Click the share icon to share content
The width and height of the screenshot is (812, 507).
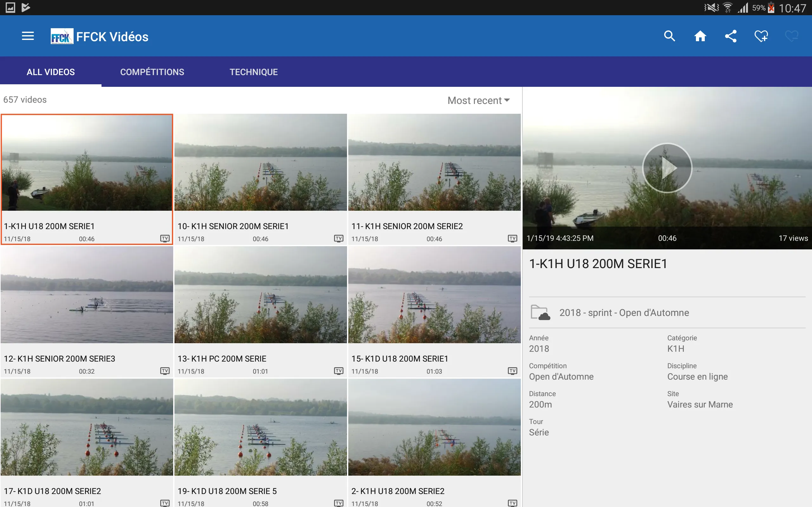(731, 36)
